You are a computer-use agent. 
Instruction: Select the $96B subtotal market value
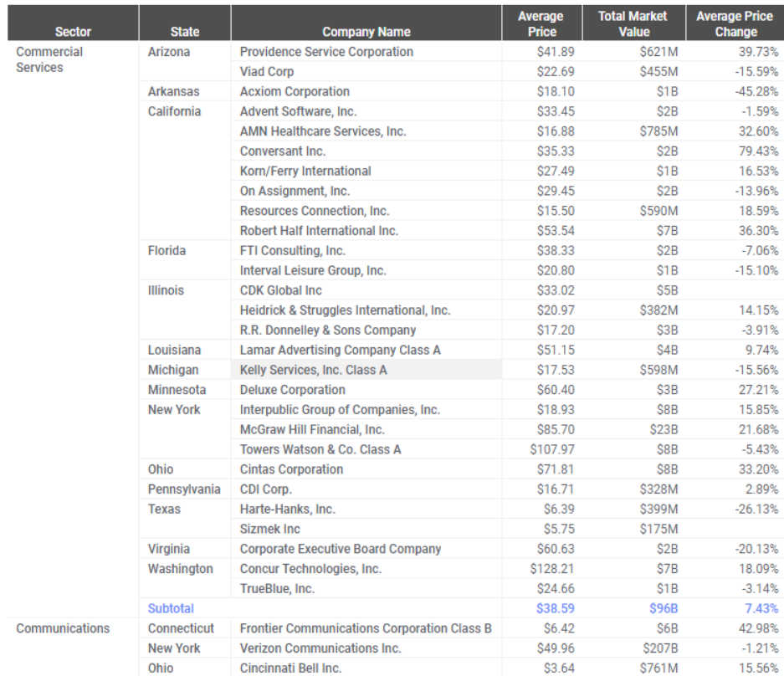click(x=664, y=608)
